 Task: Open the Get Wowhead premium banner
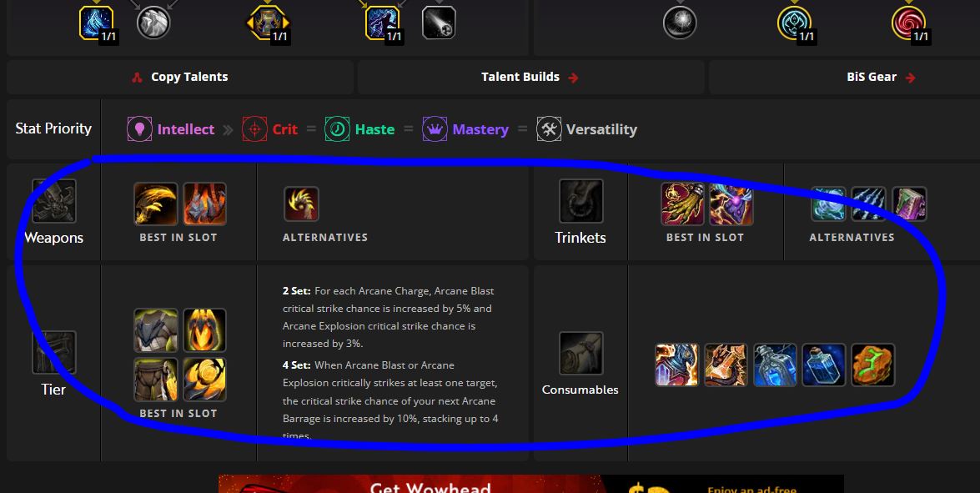point(530,484)
